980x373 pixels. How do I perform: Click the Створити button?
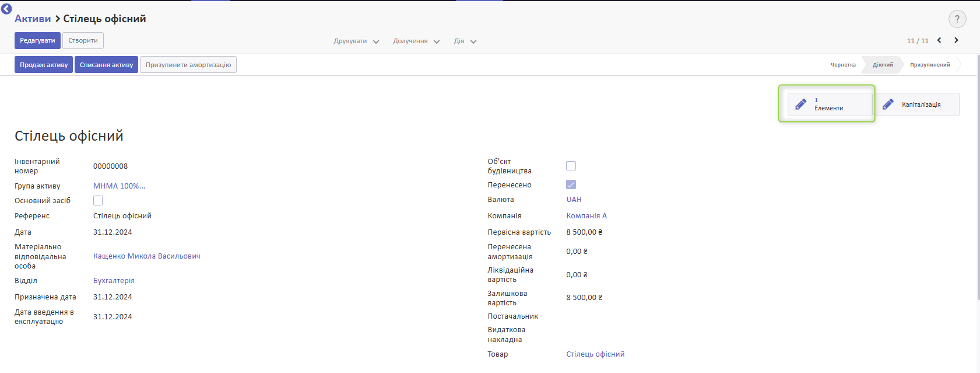point(83,40)
